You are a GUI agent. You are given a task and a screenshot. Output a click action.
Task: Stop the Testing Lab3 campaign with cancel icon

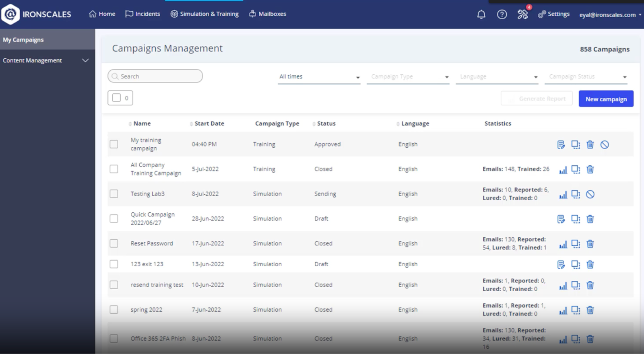(590, 195)
